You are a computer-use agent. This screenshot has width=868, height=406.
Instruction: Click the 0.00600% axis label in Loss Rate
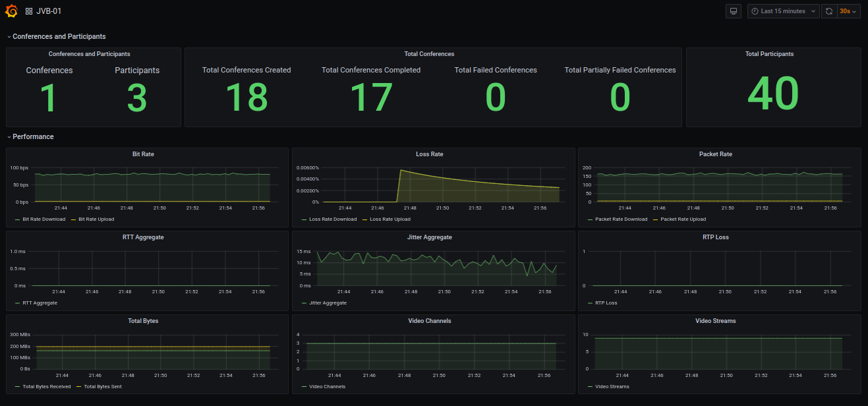[x=308, y=168]
